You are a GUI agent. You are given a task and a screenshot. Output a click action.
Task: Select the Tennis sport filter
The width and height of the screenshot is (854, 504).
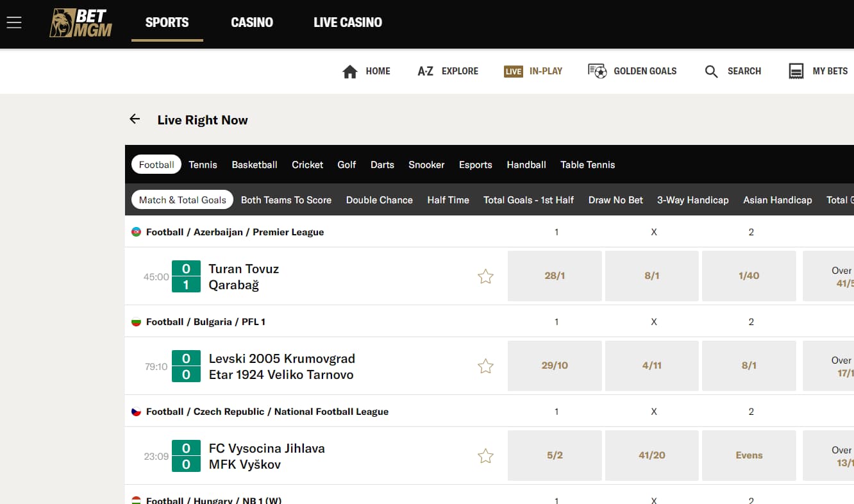point(203,165)
